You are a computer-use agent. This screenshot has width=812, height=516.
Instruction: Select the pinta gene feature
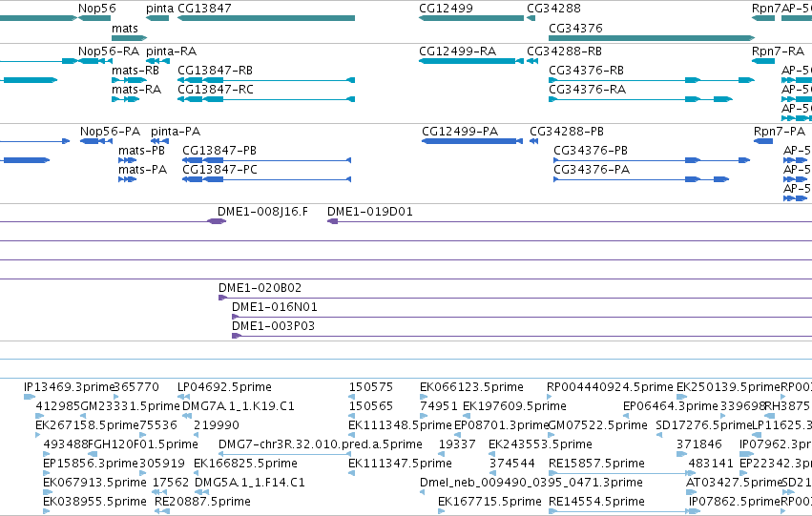[x=157, y=18]
